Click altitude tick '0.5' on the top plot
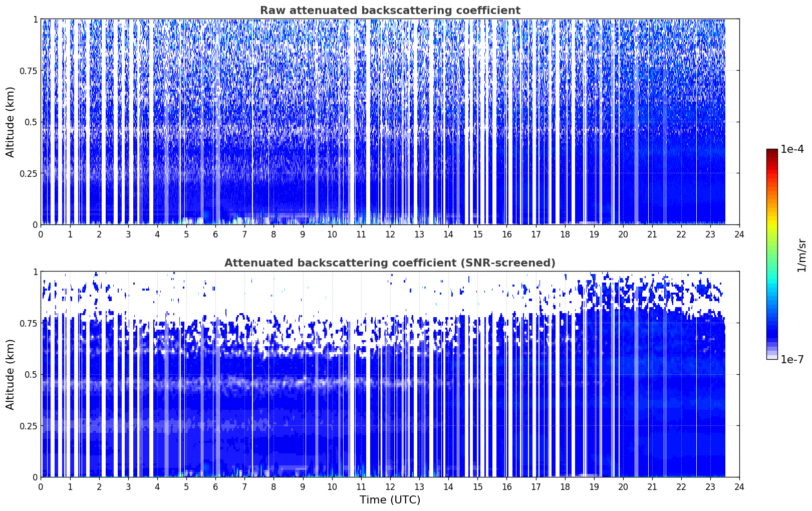The height and width of the screenshot is (511, 812). 31,122
